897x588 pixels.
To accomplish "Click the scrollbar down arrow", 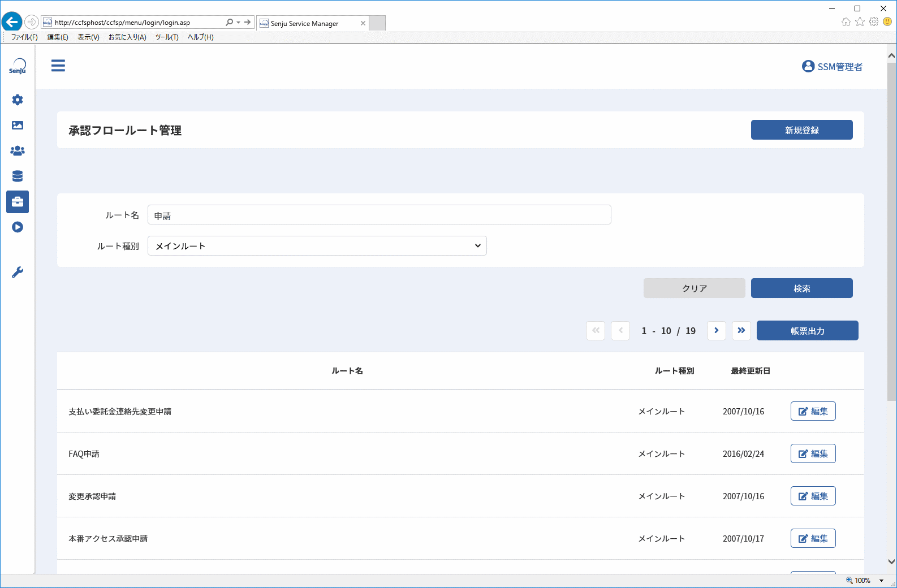I will [x=892, y=562].
